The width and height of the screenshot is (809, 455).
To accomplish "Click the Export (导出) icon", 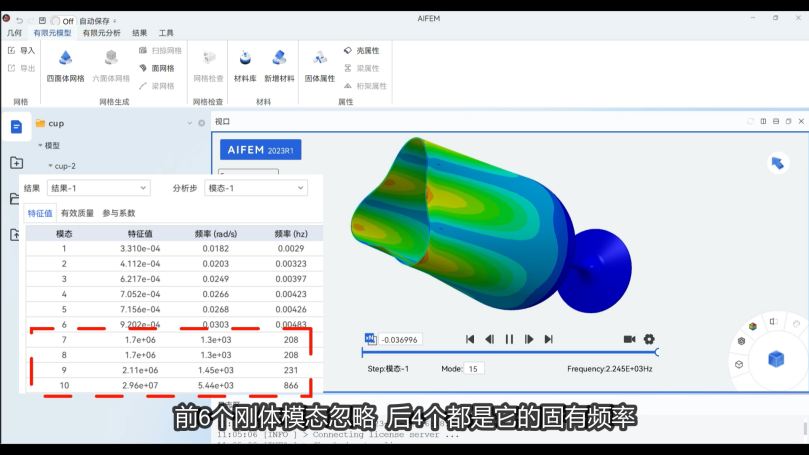I will pos(11,68).
